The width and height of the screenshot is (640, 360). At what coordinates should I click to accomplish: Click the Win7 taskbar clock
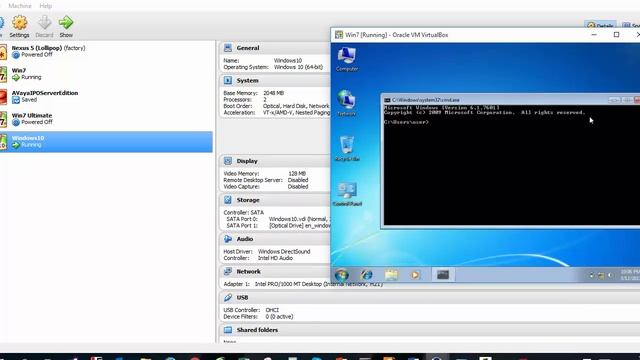(x=630, y=275)
